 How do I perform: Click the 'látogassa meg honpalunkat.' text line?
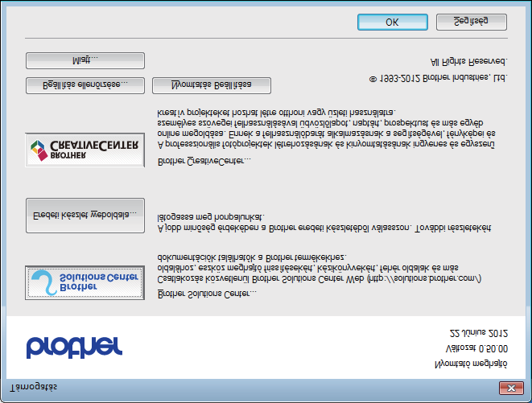pyautogui.click(x=211, y=217)
